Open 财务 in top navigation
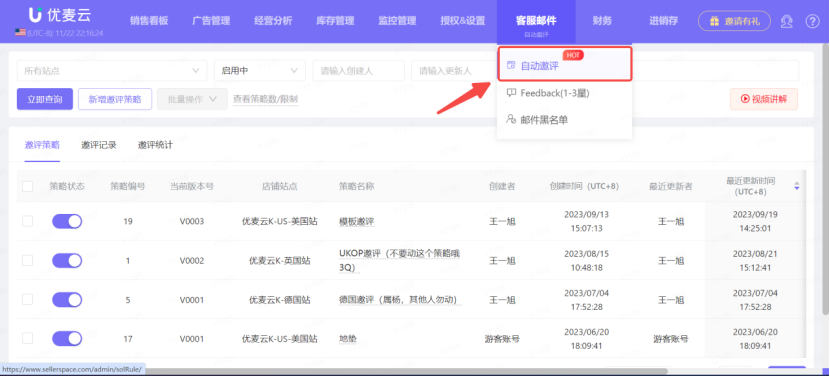830x376 pixels. pyautogui.click(x=602, y=21)
